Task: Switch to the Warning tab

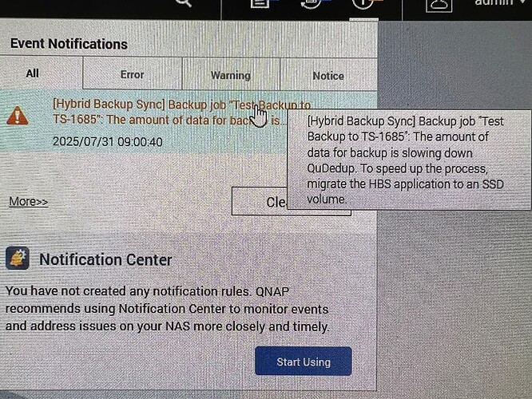Action: click(x=231, y=75)
